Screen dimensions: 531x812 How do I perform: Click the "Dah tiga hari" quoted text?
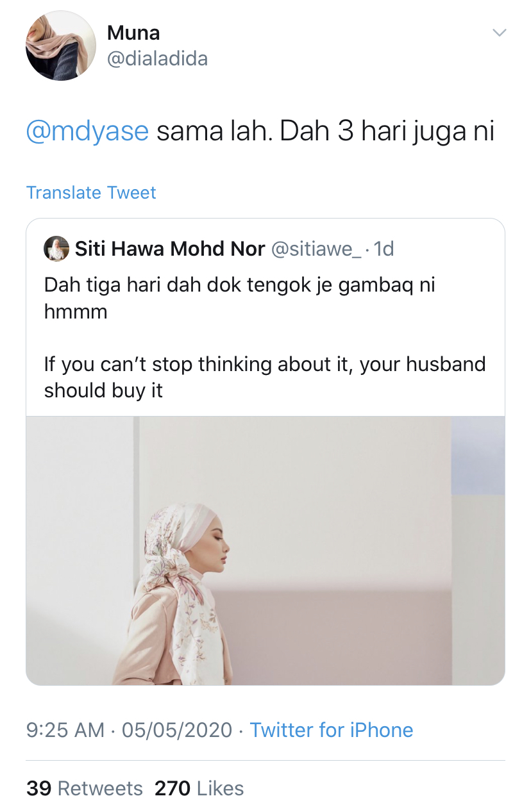coord(239,285)
